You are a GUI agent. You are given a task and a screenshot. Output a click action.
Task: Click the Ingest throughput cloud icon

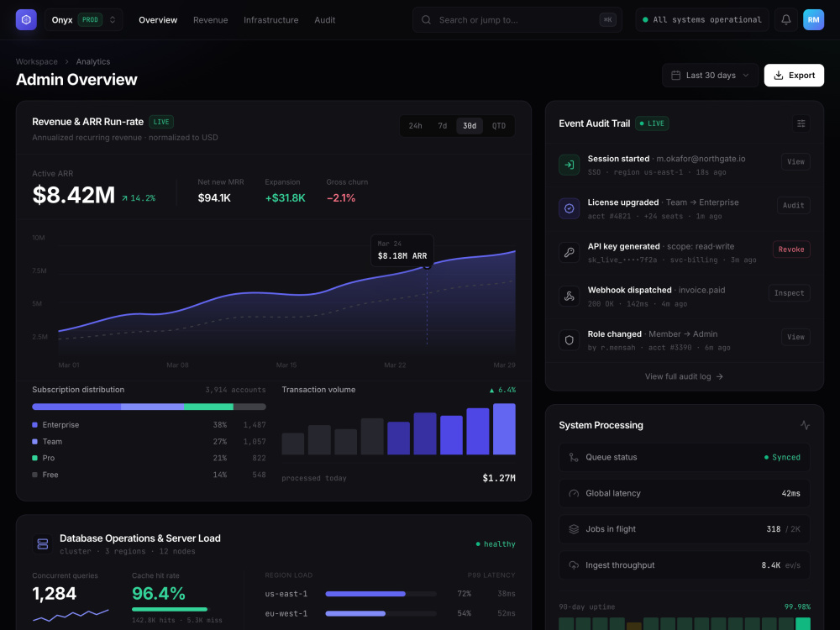pyautogui.click(x=574, y=565)
